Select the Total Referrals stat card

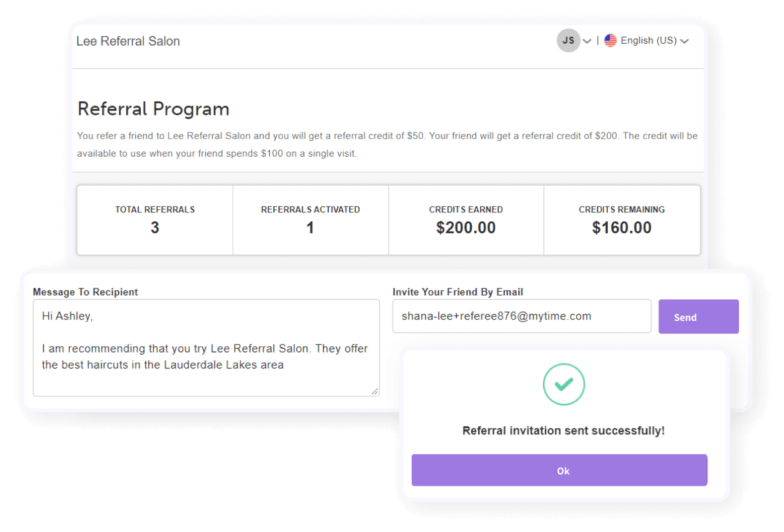coord(155,220)
